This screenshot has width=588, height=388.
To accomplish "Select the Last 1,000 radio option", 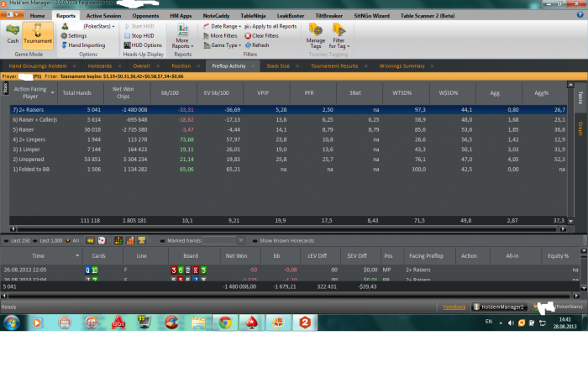I will (48, 241).
